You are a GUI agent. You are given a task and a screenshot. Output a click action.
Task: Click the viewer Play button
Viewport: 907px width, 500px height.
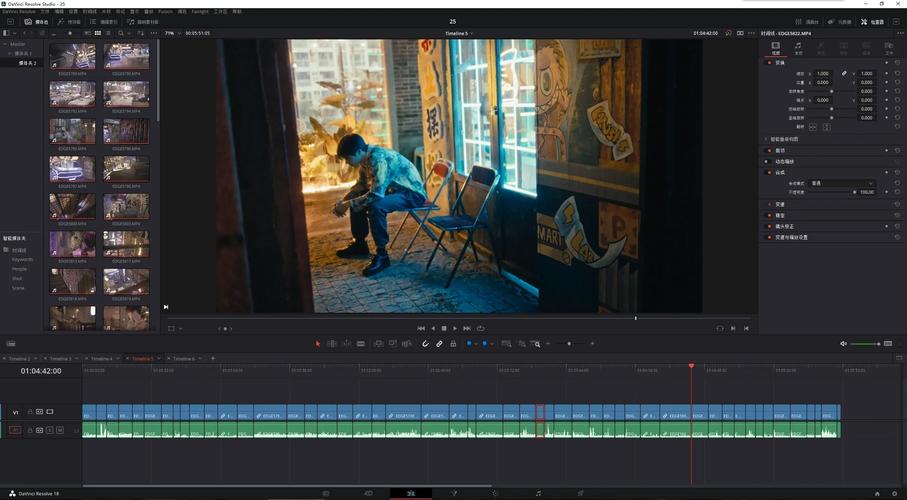click(455, 328)
